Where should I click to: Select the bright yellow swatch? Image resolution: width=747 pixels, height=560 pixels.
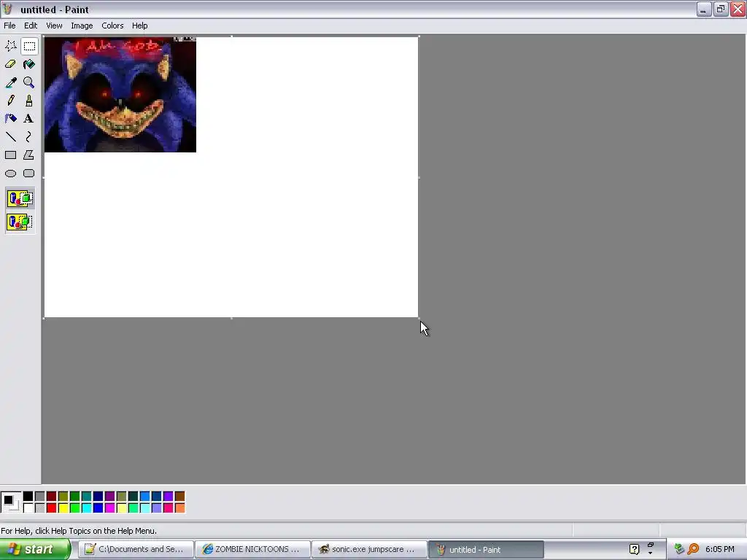coord(63,508)
